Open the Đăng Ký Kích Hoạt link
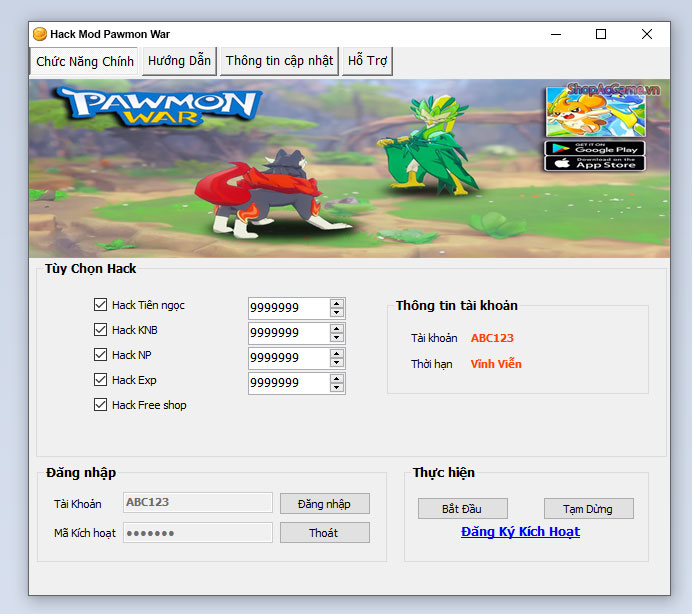This screenshot has height=616, width=693. tap(520, 532)
